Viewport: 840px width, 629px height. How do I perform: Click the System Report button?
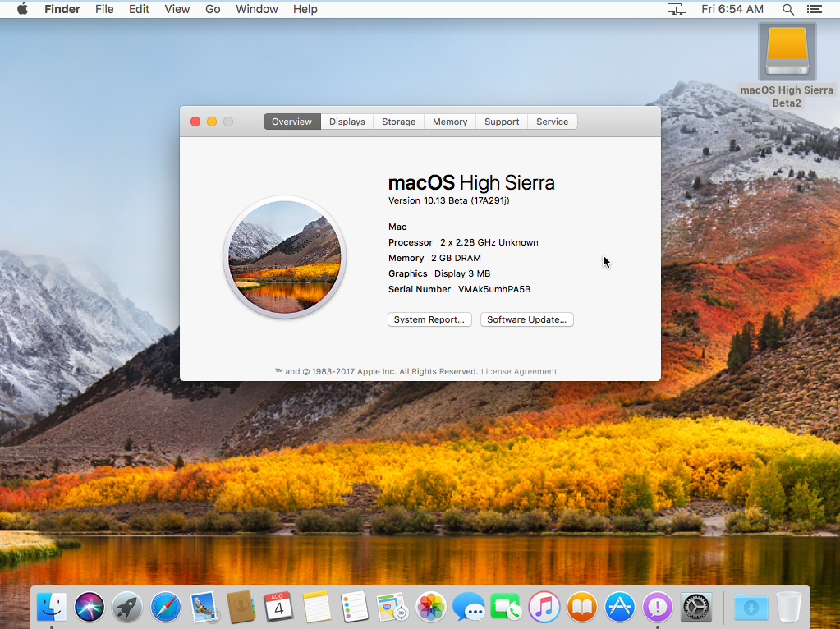tap(429, 319)
